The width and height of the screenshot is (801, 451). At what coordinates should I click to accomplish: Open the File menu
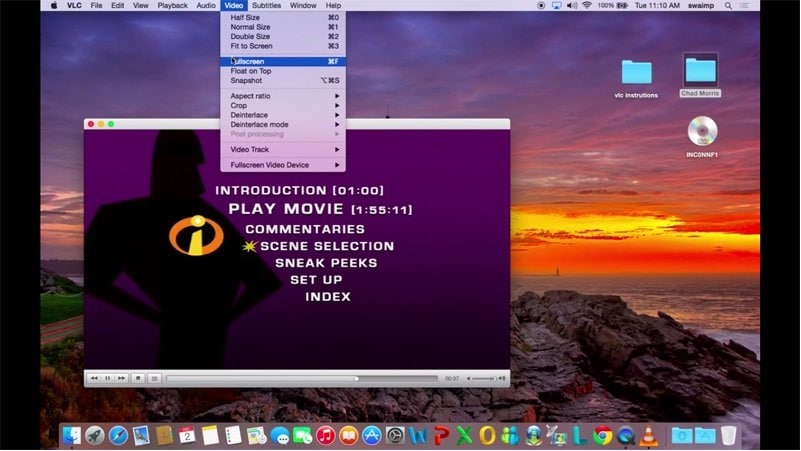[96, 6]
